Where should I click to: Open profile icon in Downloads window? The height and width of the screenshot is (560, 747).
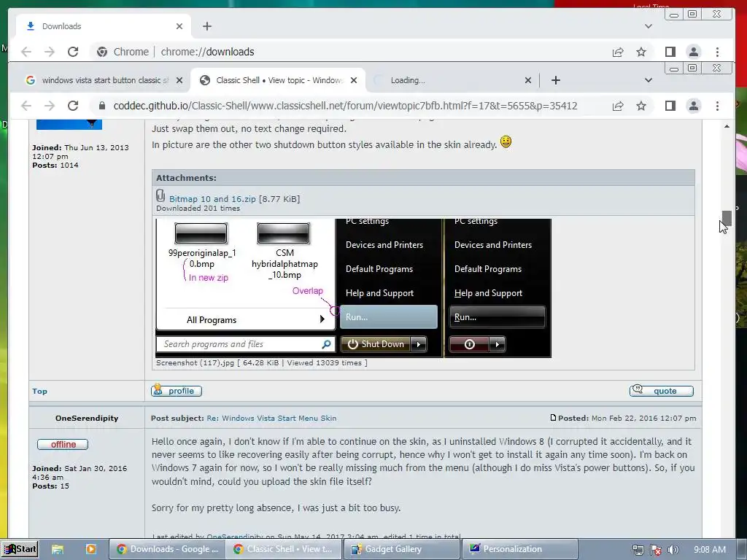(694, 52)
